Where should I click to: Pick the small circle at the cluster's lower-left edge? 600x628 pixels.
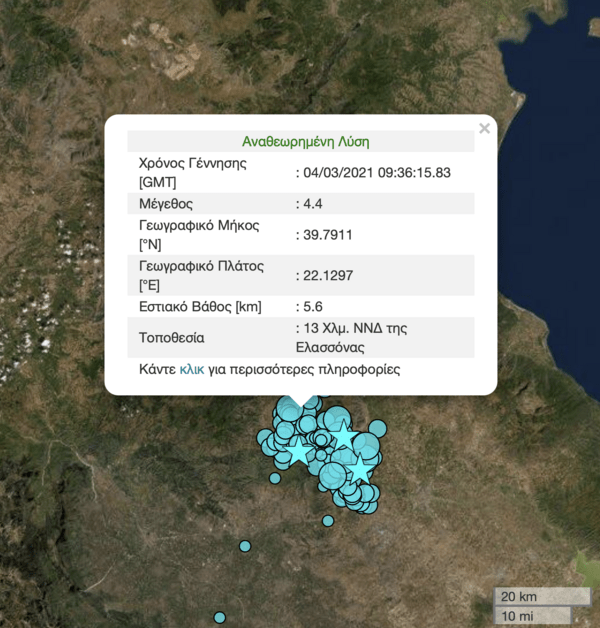pyautogui.click(x=275, y=477)
